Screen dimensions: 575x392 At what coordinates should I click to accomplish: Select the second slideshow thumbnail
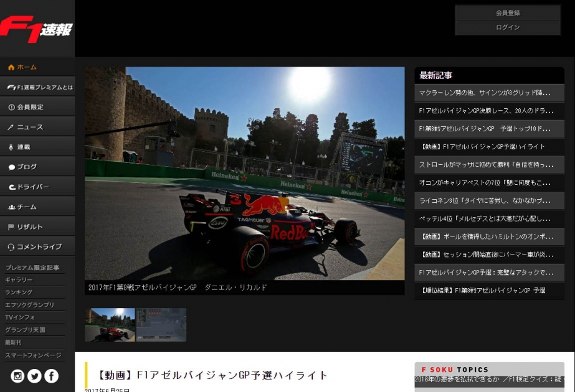click(x=161, y=325)
